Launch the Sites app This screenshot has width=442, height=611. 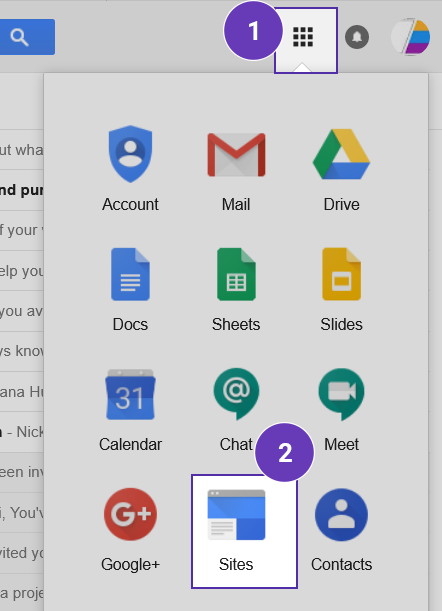pos(244,532)
